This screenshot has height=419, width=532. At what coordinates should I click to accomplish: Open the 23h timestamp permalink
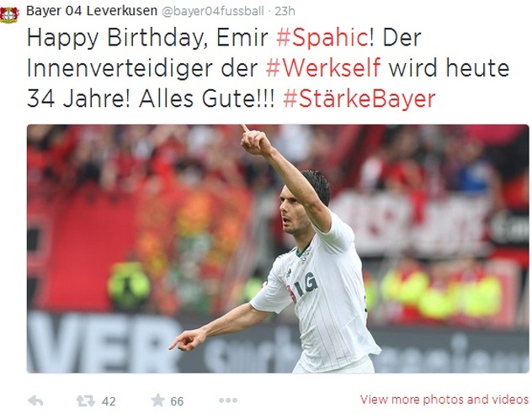[285, 11]
